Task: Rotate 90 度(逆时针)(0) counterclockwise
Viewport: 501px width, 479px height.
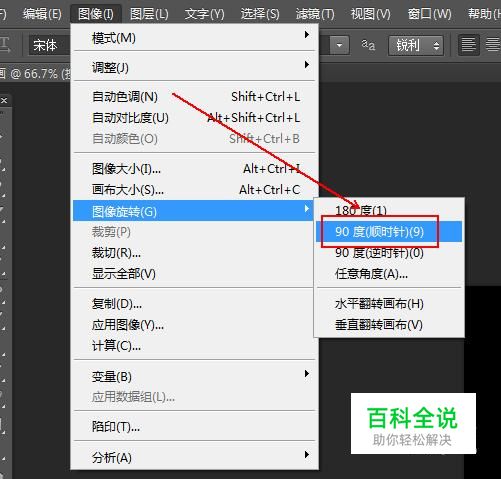Action: 389,253
